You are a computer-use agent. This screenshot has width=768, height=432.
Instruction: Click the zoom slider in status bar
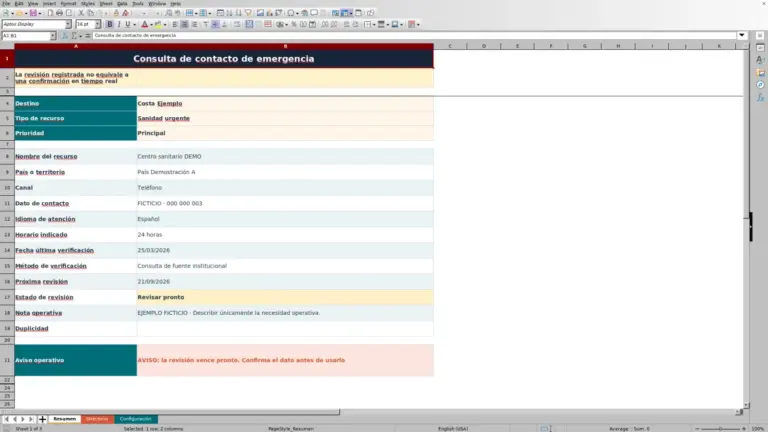pos(720,429)
